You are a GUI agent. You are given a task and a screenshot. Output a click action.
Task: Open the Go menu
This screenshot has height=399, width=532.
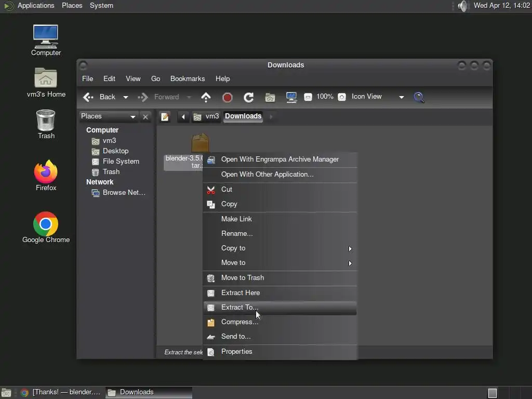pos(156,79)
